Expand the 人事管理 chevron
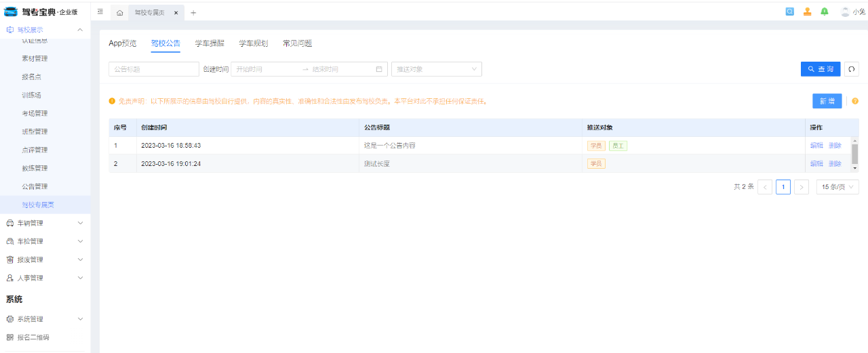Viewport: 868px width, 353px height. tap(80, 278)
